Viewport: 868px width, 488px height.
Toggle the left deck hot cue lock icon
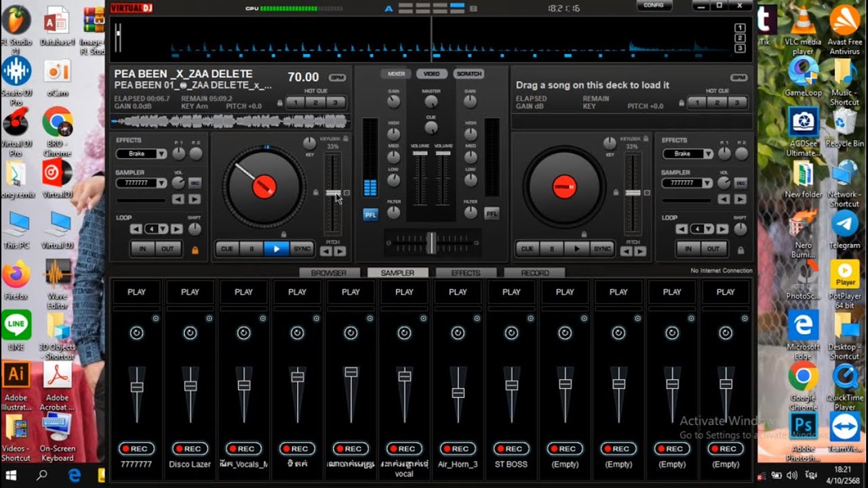[x=279, y=103]
